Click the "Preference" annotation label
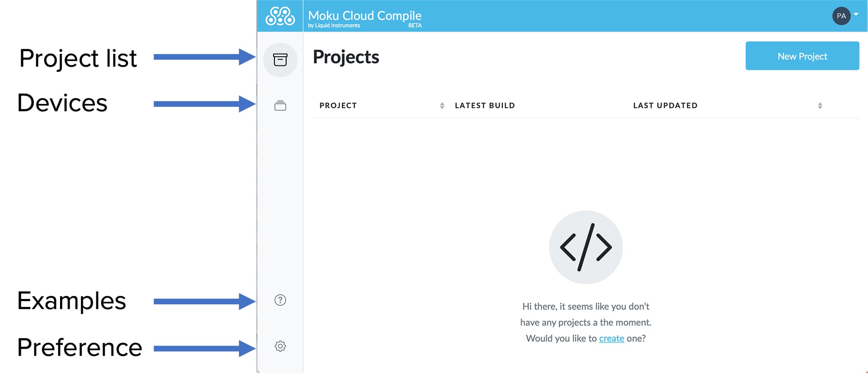This screenshot has height=378, width=868. tap(80, 348)
